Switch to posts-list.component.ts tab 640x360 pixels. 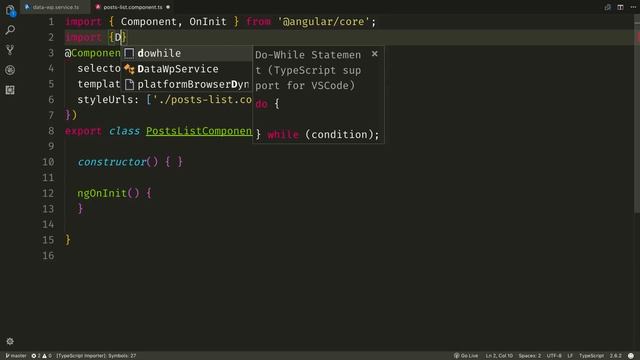point(133,7)
